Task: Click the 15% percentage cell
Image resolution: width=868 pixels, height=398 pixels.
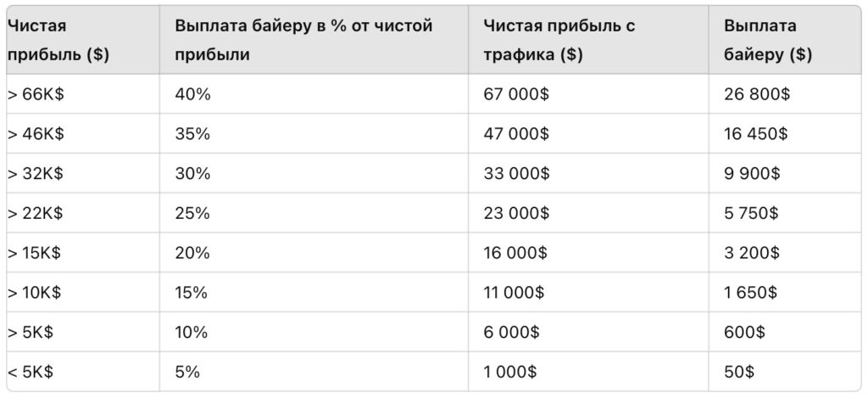Action: 314,292
